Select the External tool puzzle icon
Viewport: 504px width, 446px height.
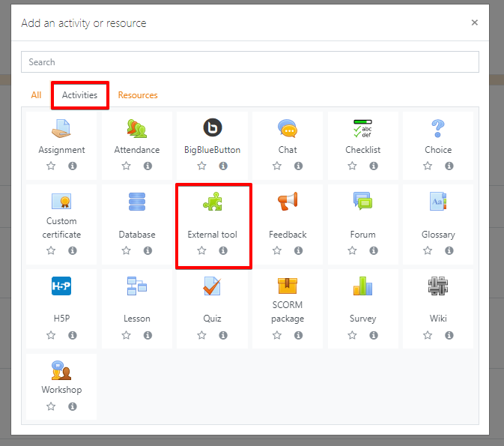coord(213,202)
